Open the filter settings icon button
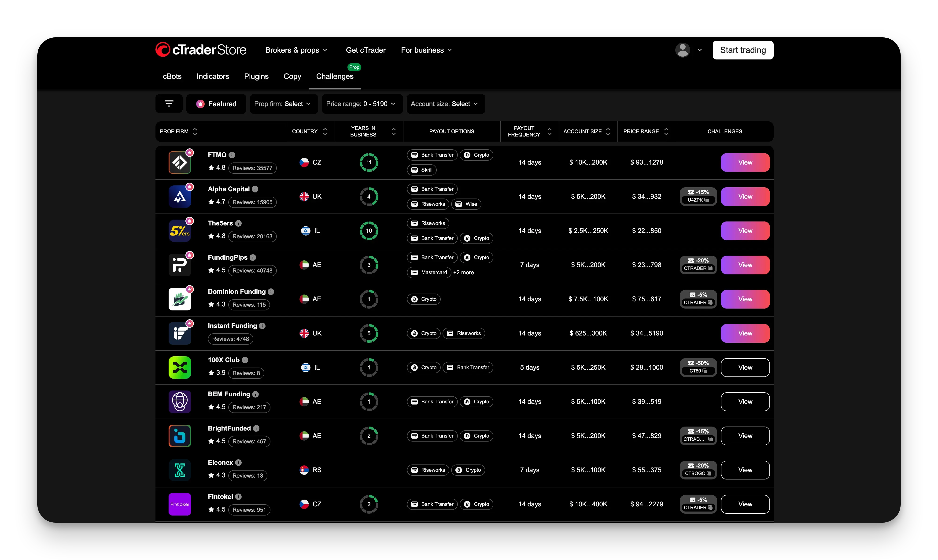The image size is (938, 560). [x=169, y=104]
